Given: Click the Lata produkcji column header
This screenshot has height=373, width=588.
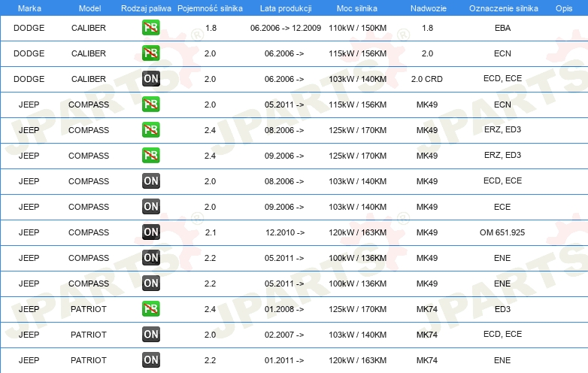Looking at the screenshot, I should pos(286,8).
